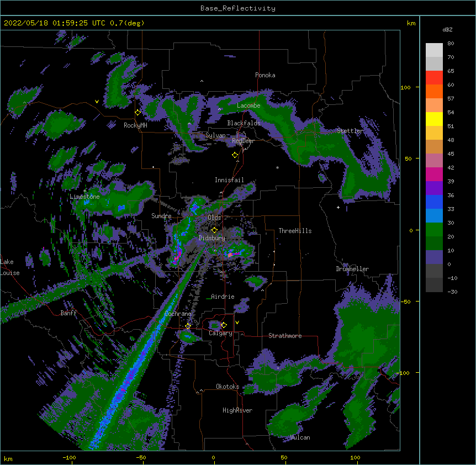Screen dimensions: 476x465
Task: Choose the orange 57–60 dBZ legend swatch
Action: click(x=434, y=91)
